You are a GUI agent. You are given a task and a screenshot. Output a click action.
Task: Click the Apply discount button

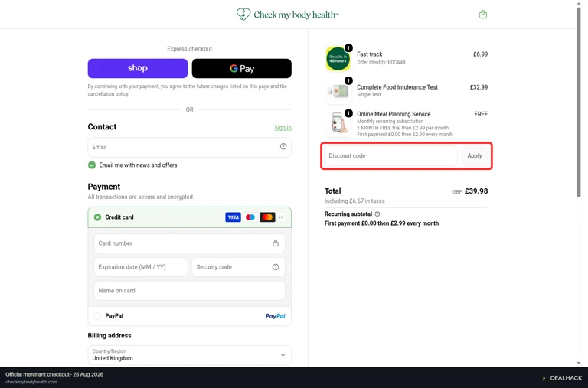tap(475, 155)
